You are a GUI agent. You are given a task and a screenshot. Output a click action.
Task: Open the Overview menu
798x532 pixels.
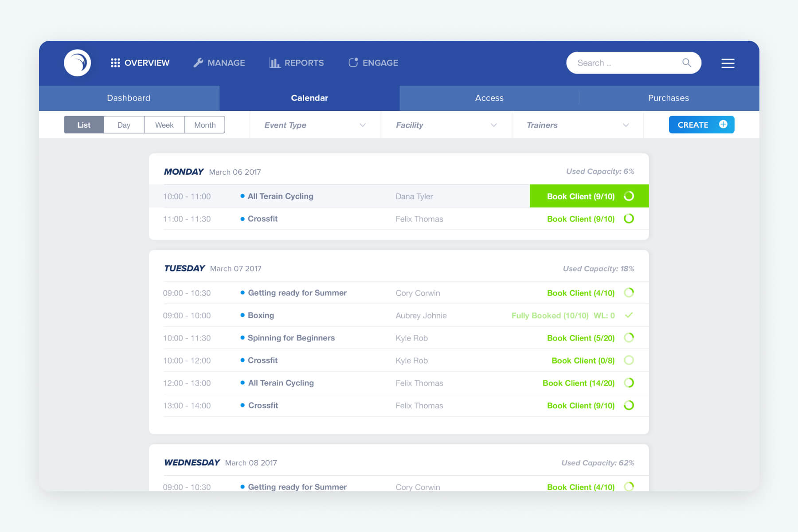(x=140, y=63)
